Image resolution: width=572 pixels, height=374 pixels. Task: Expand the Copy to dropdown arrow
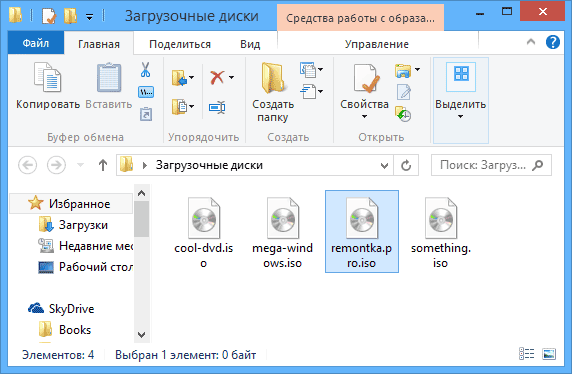[x=192, y=107]
